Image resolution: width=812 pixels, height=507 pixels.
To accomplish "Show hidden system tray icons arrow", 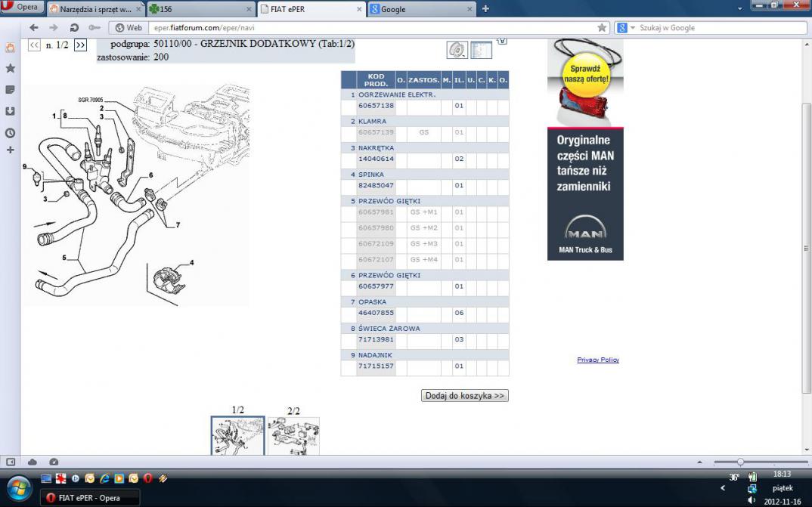I will [723, 488].
